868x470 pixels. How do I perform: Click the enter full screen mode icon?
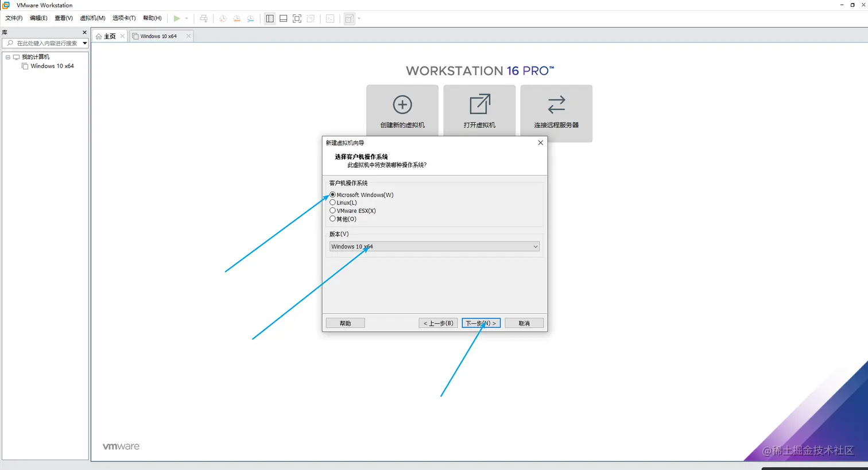pos(297,18)
